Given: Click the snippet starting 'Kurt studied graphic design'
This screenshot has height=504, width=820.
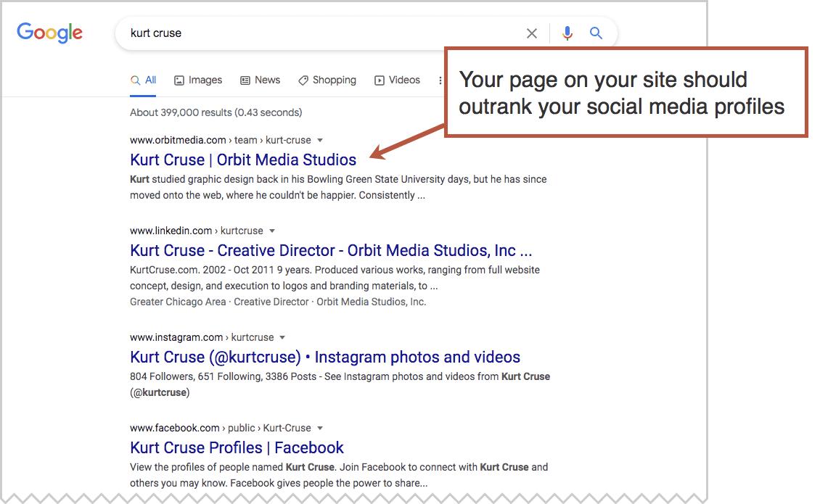Looking at the screenshot, I should click(338, 187).
